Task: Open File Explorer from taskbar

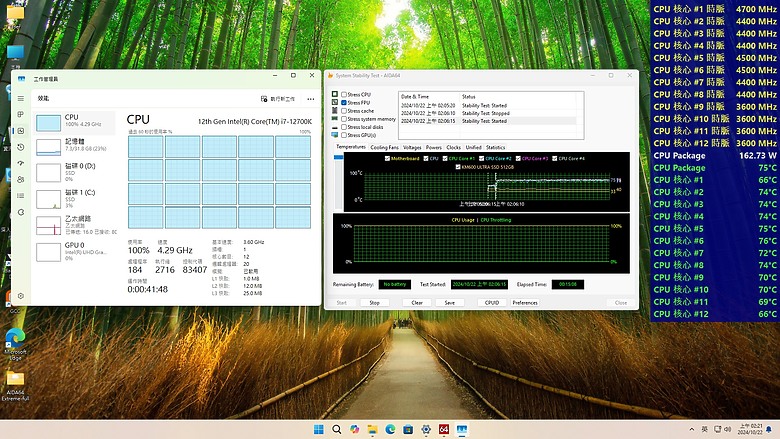Action: tap(372, 430)
